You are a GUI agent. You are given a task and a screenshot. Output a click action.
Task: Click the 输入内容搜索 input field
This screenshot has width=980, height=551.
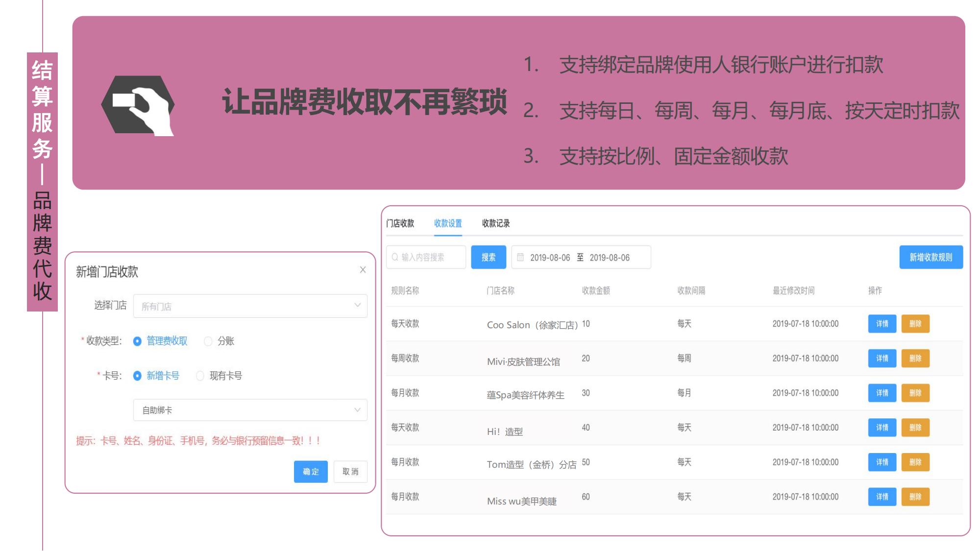[426, 257]
